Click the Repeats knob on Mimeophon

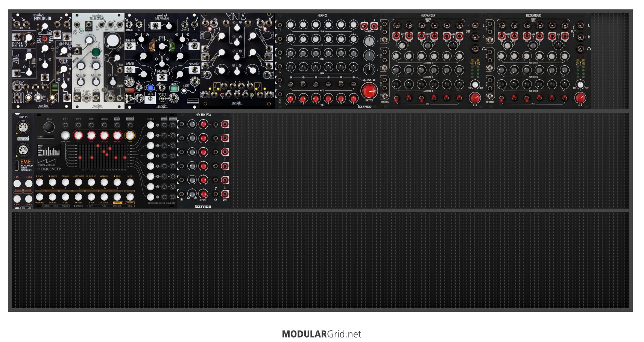[29, 38]
